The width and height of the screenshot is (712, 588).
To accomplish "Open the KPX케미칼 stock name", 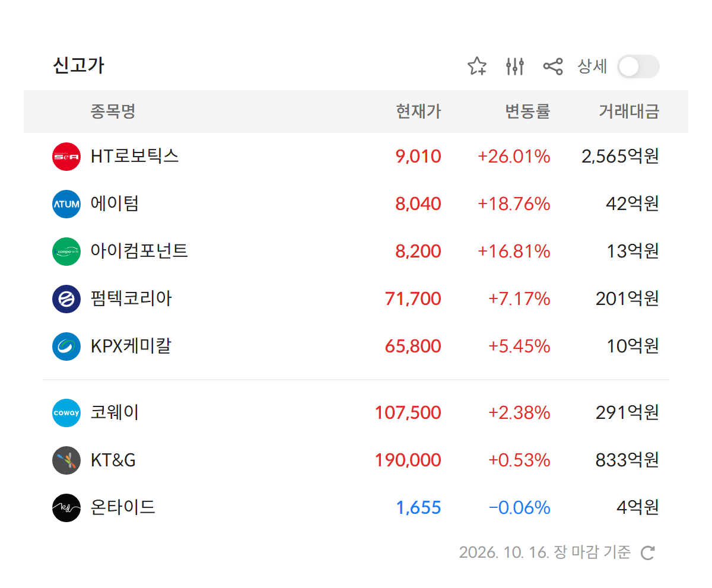I will [x=131, y=347].
